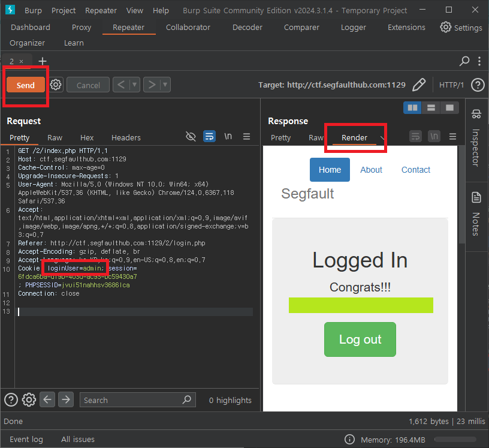This screenshot has width=489, height=448.
Task: Disable soft line wrapping in Request editor
Action: click(x=209, y=137)
